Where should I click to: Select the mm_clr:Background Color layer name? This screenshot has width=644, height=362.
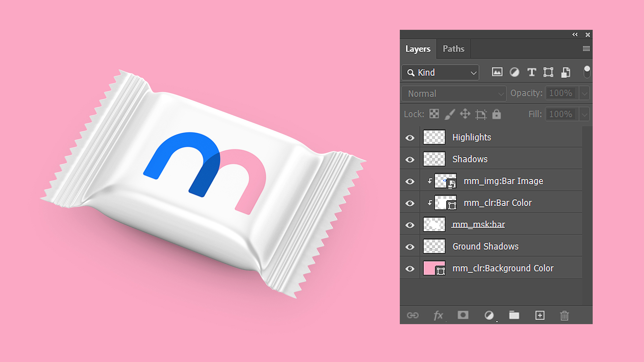(503, 268)
